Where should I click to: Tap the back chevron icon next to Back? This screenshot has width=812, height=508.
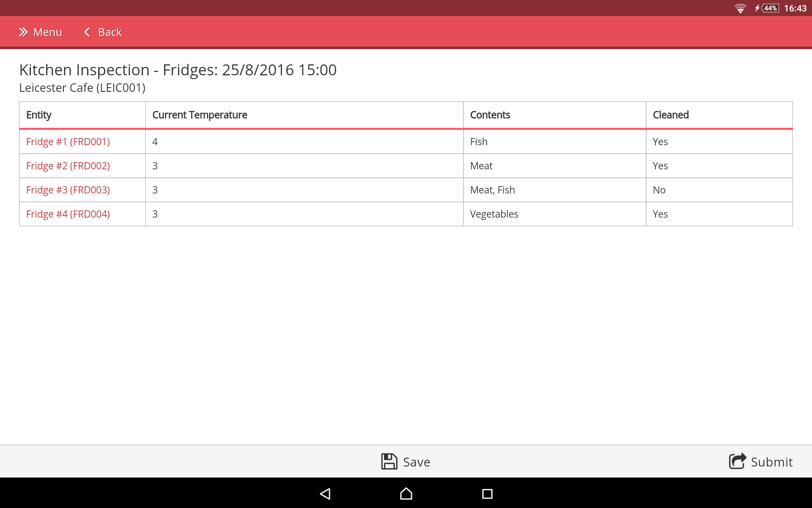tap(87, 32)
